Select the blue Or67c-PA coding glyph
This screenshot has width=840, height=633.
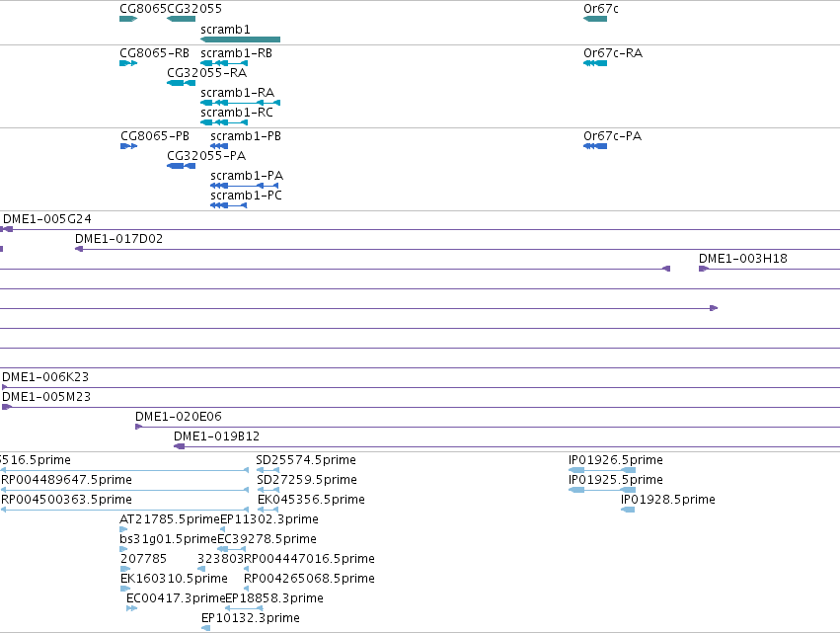(x=594, y=146)
